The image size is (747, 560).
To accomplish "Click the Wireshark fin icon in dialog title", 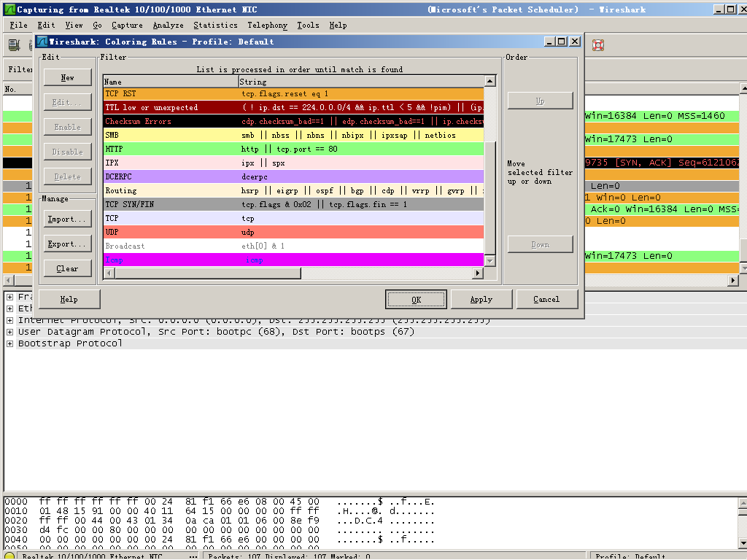I will [x=42, y=42].
